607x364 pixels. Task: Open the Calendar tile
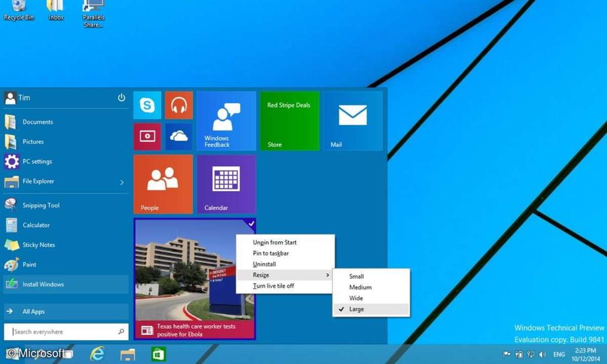(x=226, y=184)
